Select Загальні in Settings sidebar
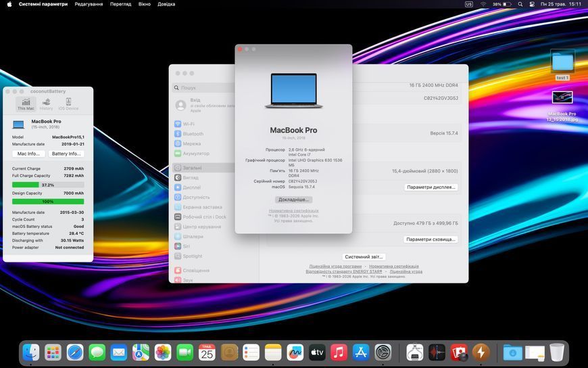Screen dimensions: 588x368 click(x=204, y=168)
